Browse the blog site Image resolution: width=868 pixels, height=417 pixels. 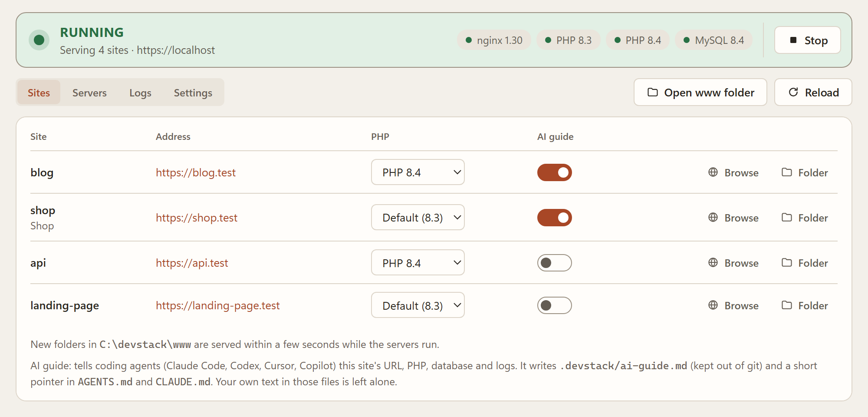click(733, 172)
